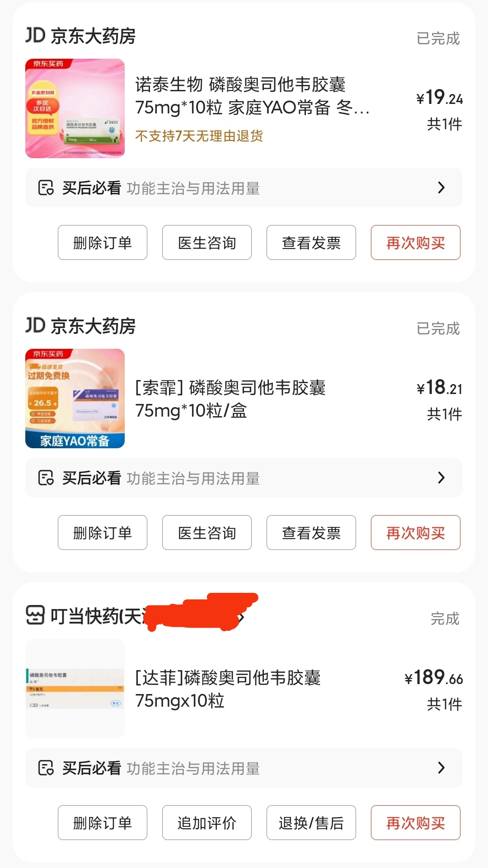Delete the ¥19.24 order
488x868 pixels.
(x=103, y=243)
